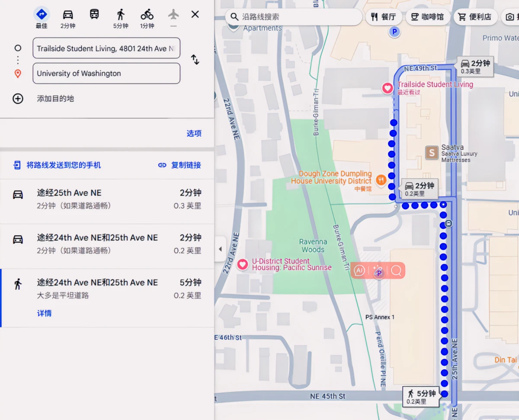
Task: Click the AI button in floating toolbar
Action: [359, 271]
